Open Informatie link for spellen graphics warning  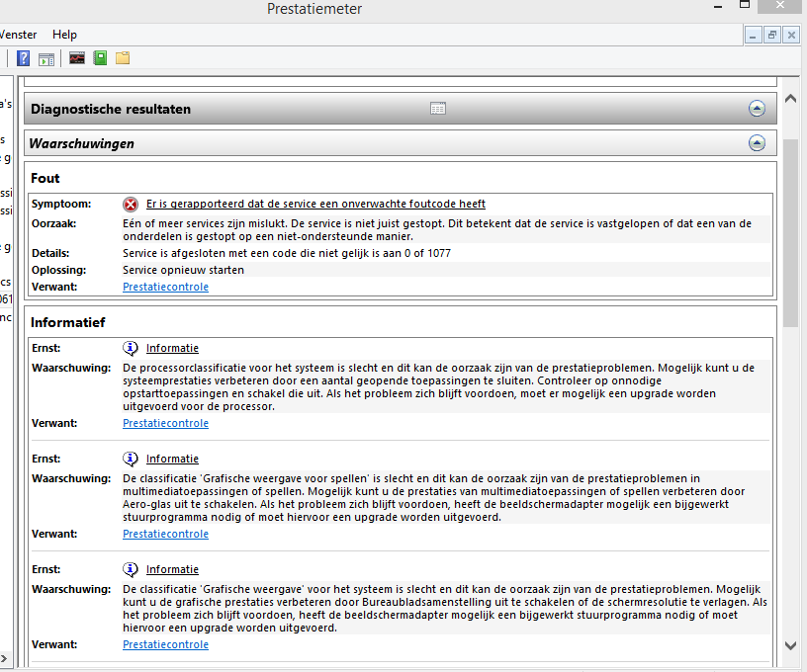(172, 459)
